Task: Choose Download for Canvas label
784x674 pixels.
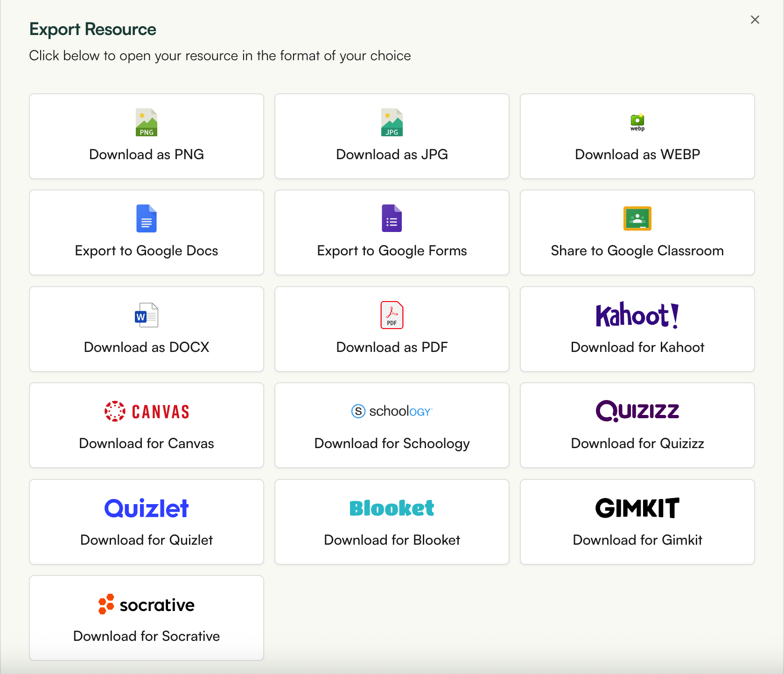Action: point(147,443)
